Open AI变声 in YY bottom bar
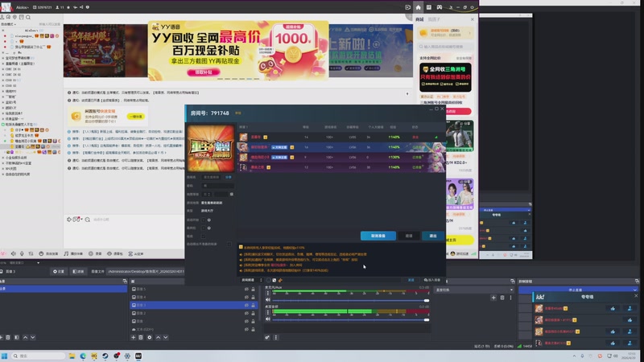 click(x=135, y=253)
